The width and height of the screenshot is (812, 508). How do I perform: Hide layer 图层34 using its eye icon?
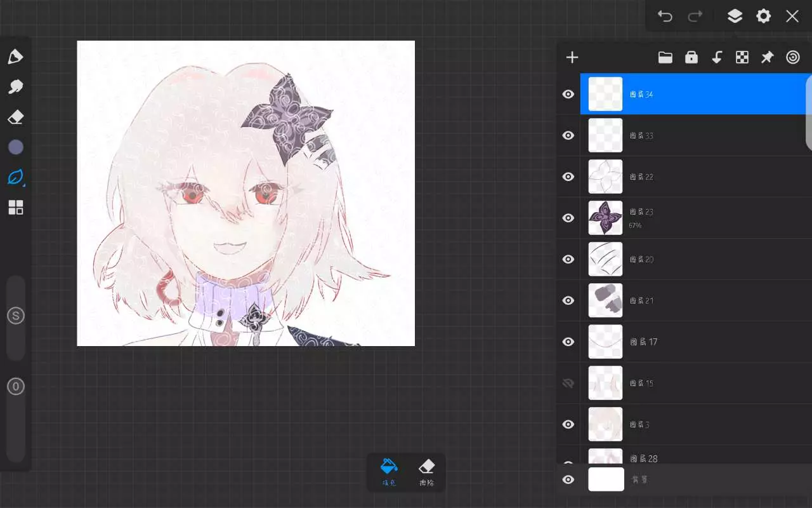[568, 94]
